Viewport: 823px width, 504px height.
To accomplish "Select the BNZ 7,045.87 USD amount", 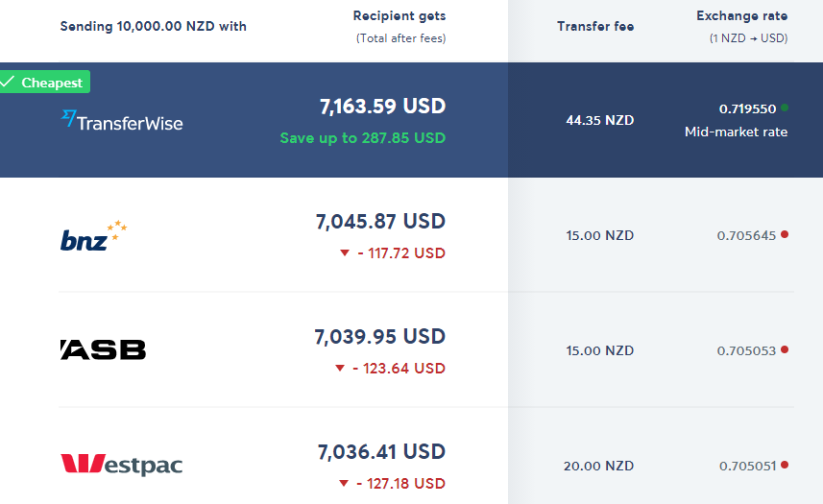I will coord(380,222).
